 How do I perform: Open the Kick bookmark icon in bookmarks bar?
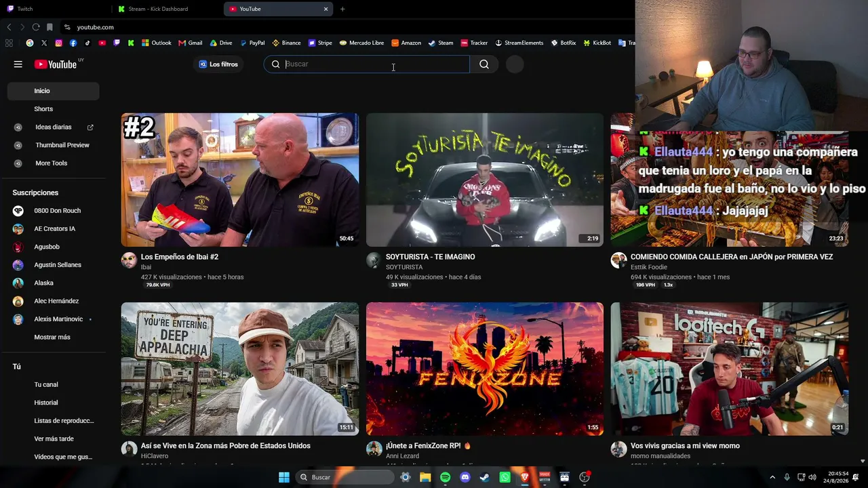click(x=131, y=43)
